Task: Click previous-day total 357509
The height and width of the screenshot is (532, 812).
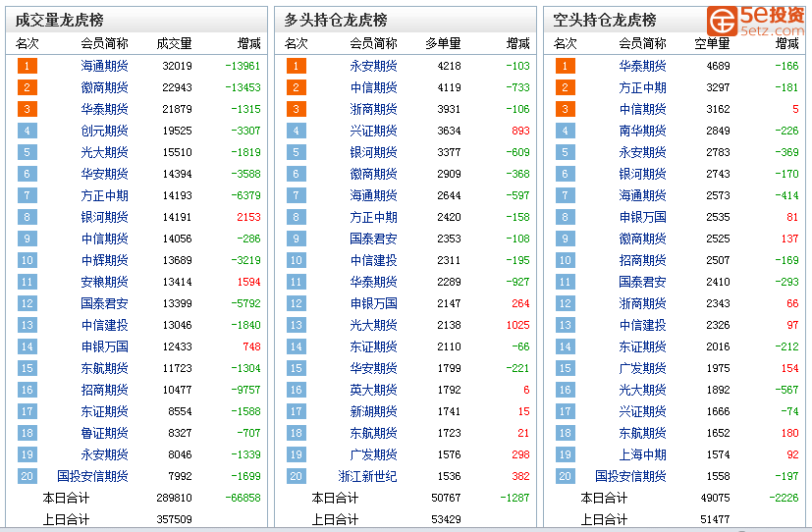Action: pyautogui.click(x=174, y=519)
